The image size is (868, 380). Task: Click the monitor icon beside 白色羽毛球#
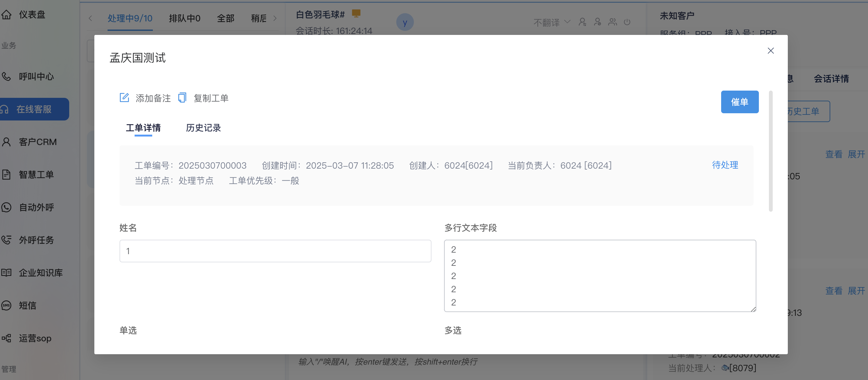[x=356, y=13]
